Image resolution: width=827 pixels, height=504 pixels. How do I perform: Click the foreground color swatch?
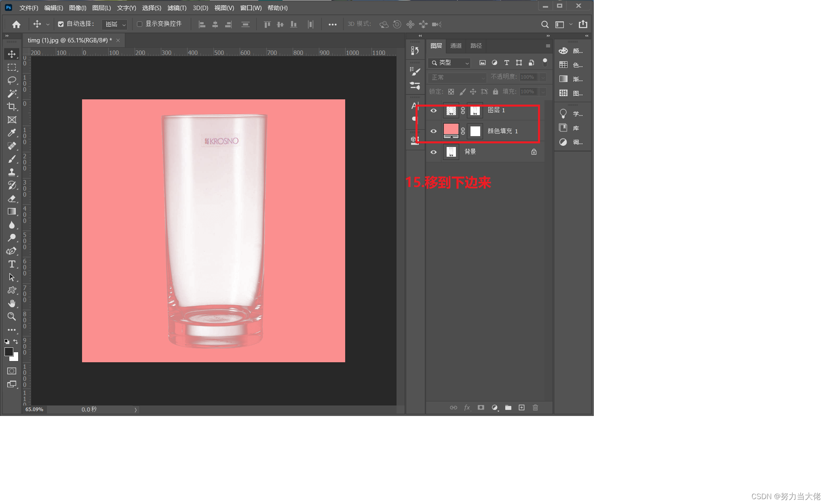pyautogui.click(x=8, y=352)
